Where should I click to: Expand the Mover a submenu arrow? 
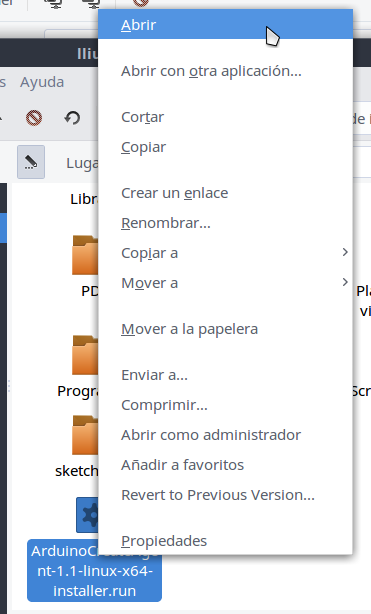[x=345, y=282]
